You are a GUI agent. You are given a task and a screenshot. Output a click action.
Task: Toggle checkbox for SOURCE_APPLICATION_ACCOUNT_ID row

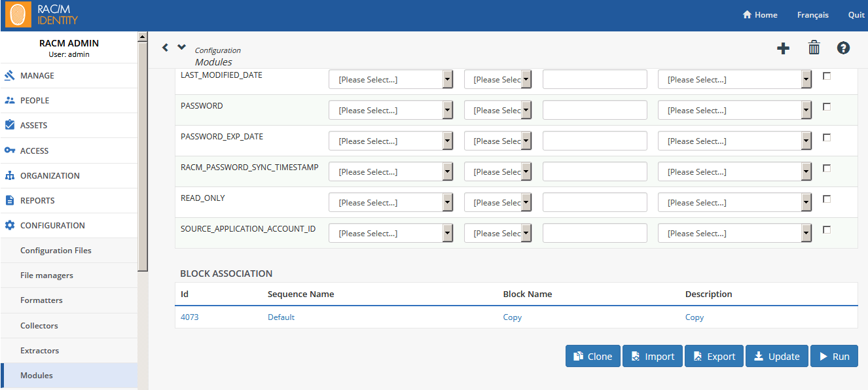827,230
